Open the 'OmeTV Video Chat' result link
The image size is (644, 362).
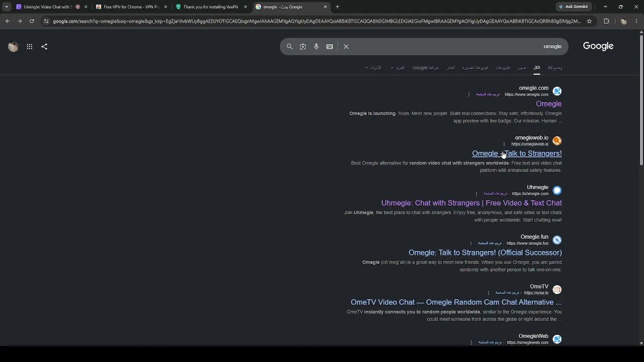click(456, 302)
